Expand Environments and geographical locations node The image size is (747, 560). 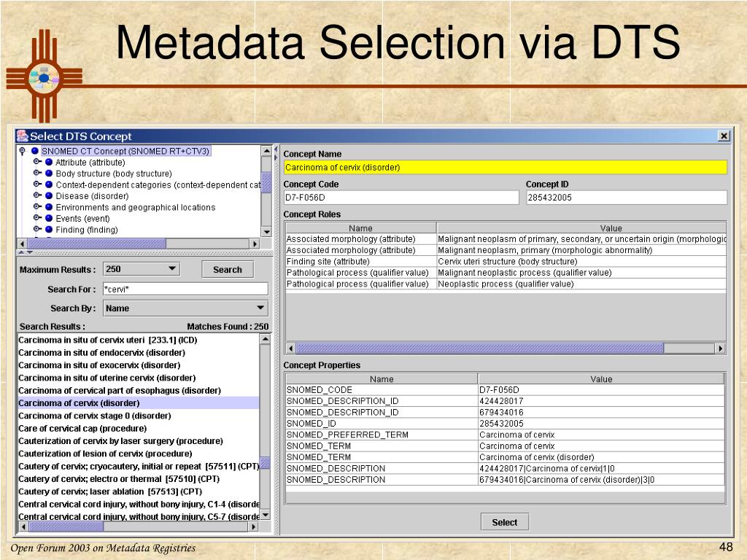(37, 206)
